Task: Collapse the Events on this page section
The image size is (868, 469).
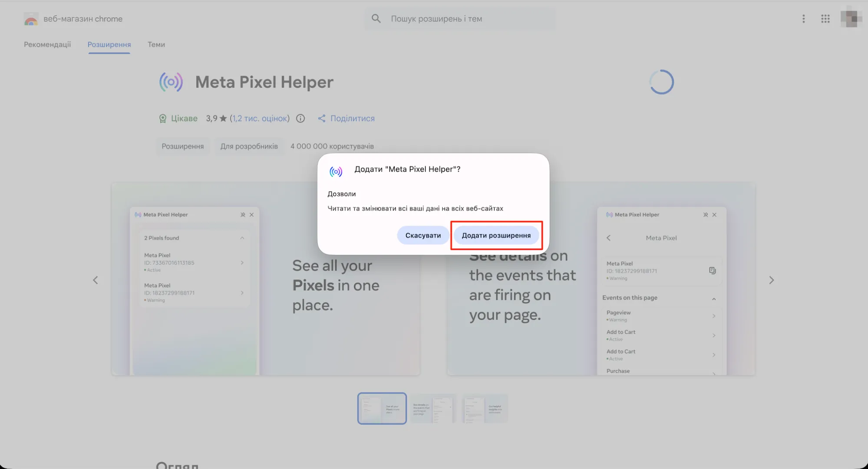Action: (713, 299)
